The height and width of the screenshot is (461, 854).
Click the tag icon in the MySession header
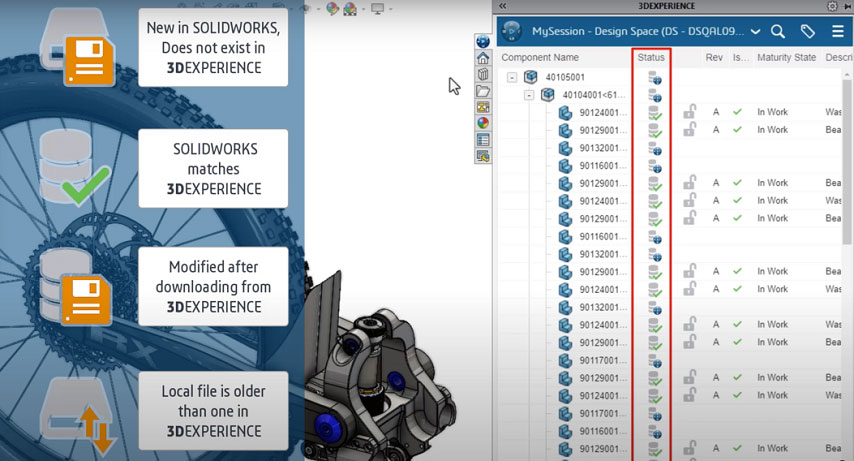(x=808, y=32)
